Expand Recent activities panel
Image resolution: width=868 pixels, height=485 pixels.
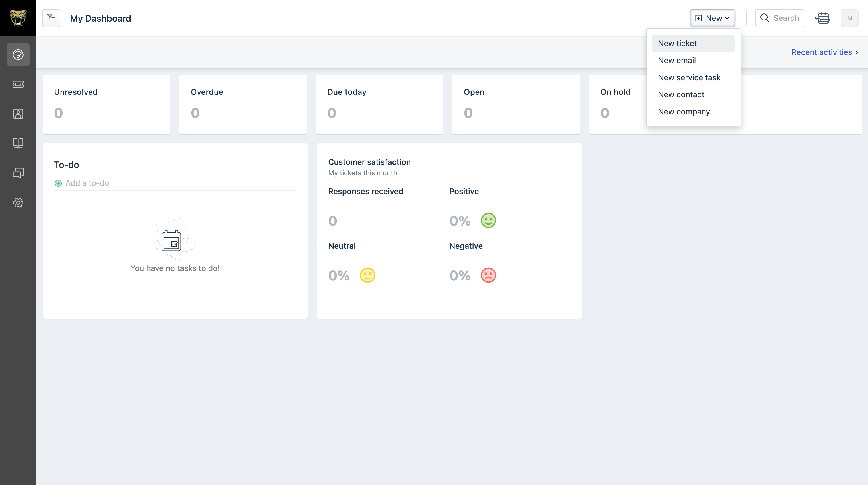825,52
